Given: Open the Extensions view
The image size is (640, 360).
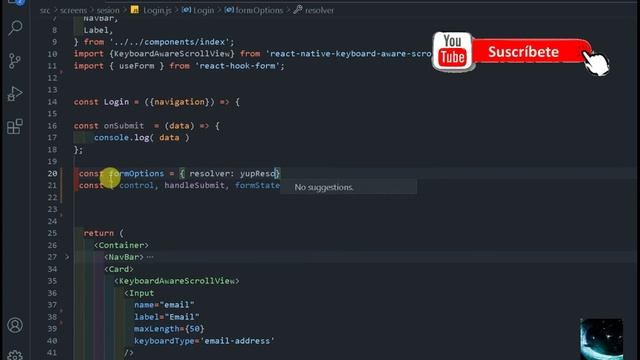Looking at the screenshot, I should pyautogui.click(x=15, y=127).
